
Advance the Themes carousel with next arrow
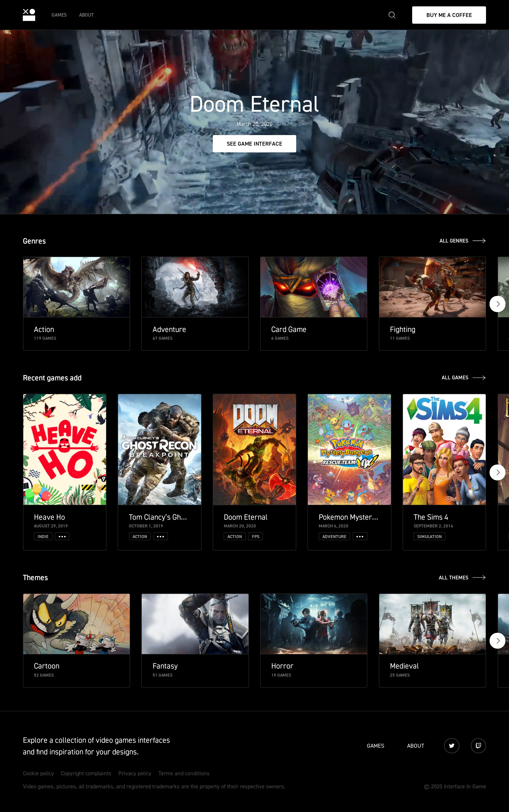click(497, 640)
